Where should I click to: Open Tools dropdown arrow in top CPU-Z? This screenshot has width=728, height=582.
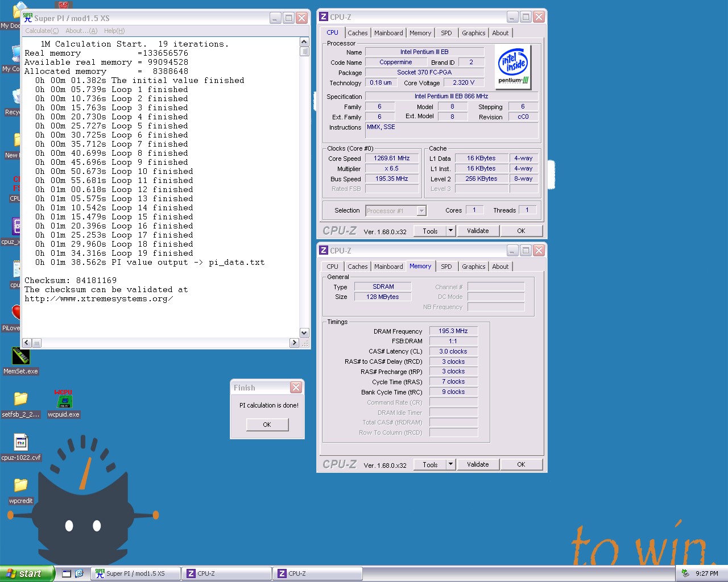pyautogui.click(x=450, y=231)
